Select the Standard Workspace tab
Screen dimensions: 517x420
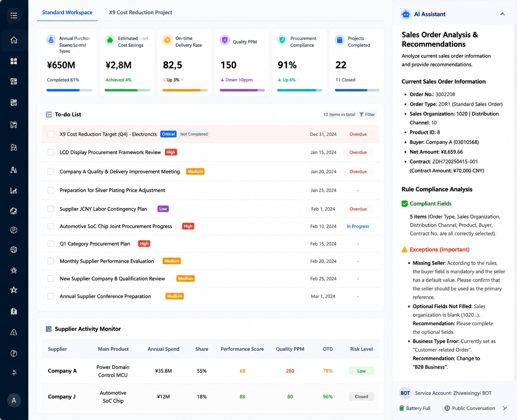[x=67, y=12]
